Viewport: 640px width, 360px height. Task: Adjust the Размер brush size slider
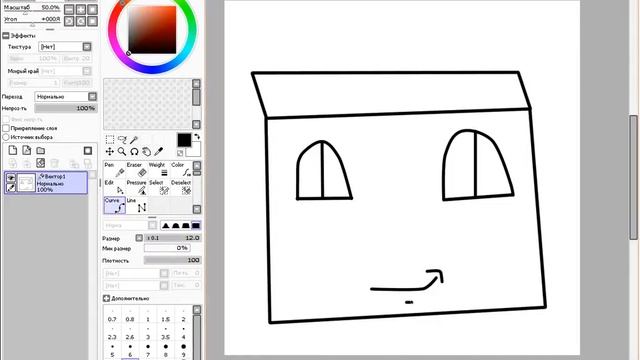click(x=173, y=238)
